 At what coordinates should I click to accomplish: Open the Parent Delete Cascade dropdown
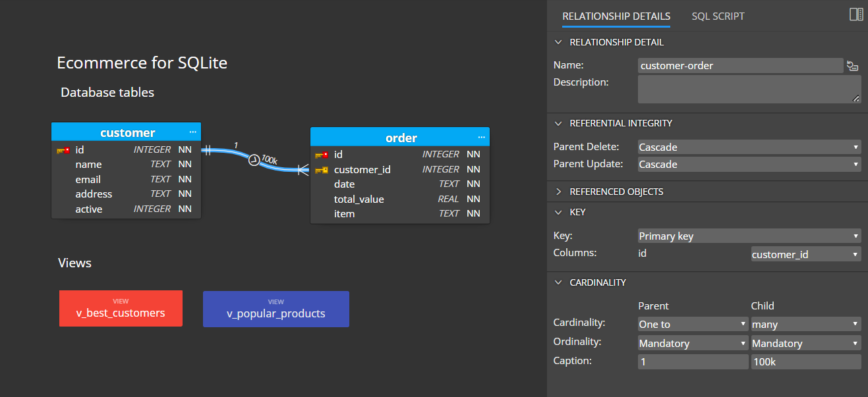749,146
